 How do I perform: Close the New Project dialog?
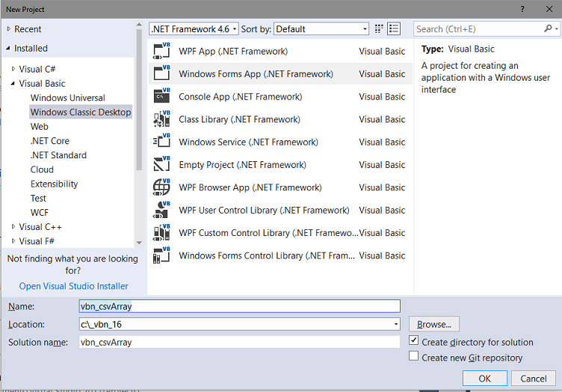549,9
